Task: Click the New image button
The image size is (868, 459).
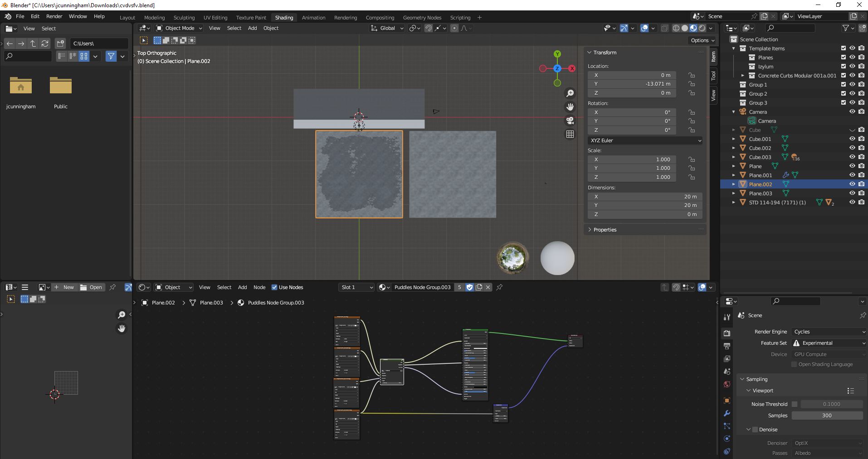Action: click(64, 287)
